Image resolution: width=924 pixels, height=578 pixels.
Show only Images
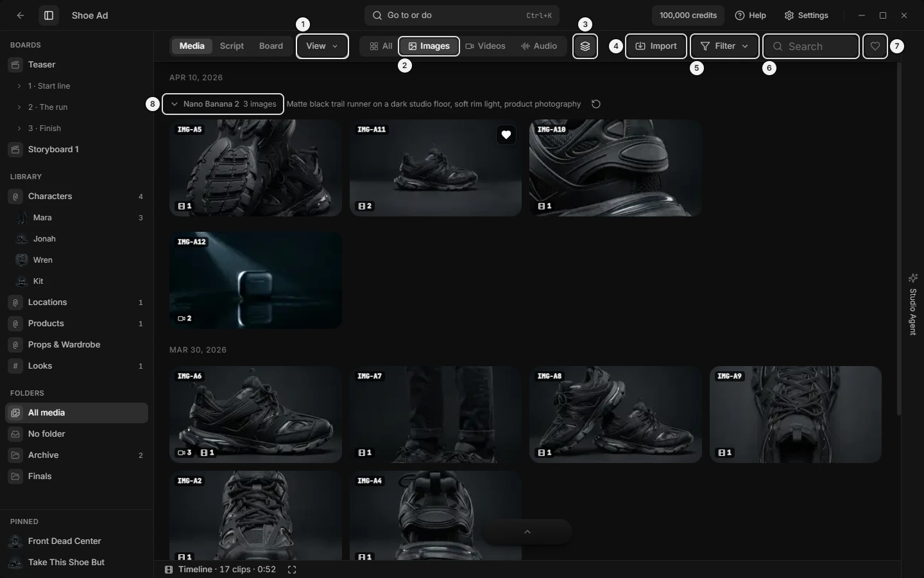point(429,46)
